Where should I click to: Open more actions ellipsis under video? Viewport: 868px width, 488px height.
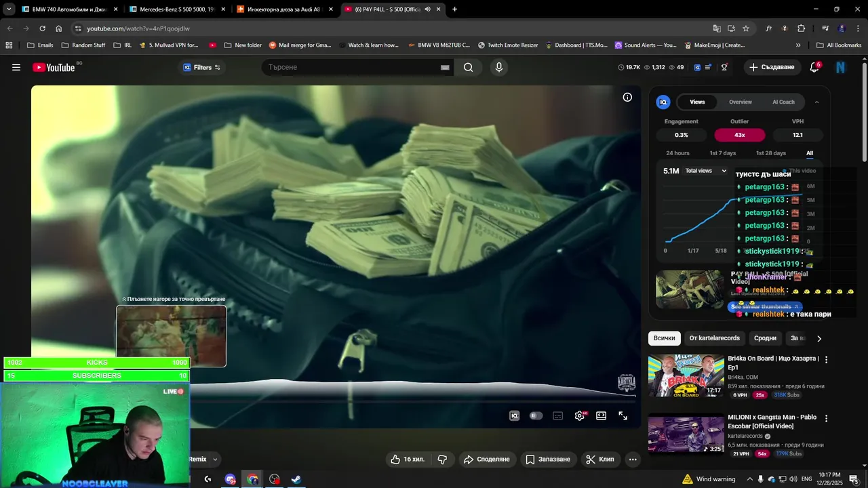point(633,459)
